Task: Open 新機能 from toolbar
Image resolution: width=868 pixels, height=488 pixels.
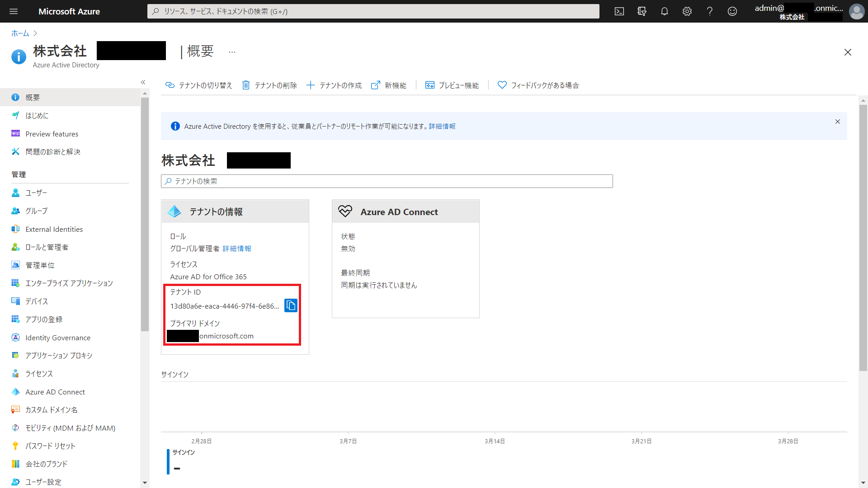Action: [x=389, y=85]
